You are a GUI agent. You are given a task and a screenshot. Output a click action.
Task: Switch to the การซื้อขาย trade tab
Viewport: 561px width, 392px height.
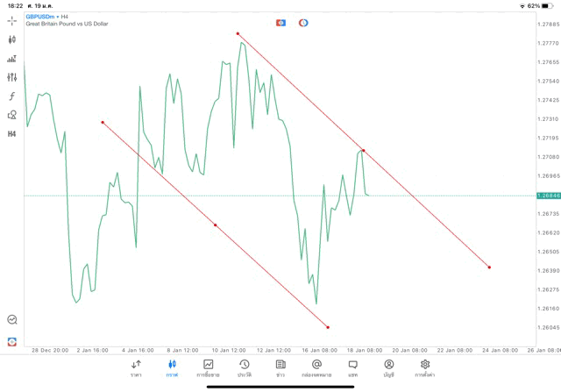[x=209, y=368]
